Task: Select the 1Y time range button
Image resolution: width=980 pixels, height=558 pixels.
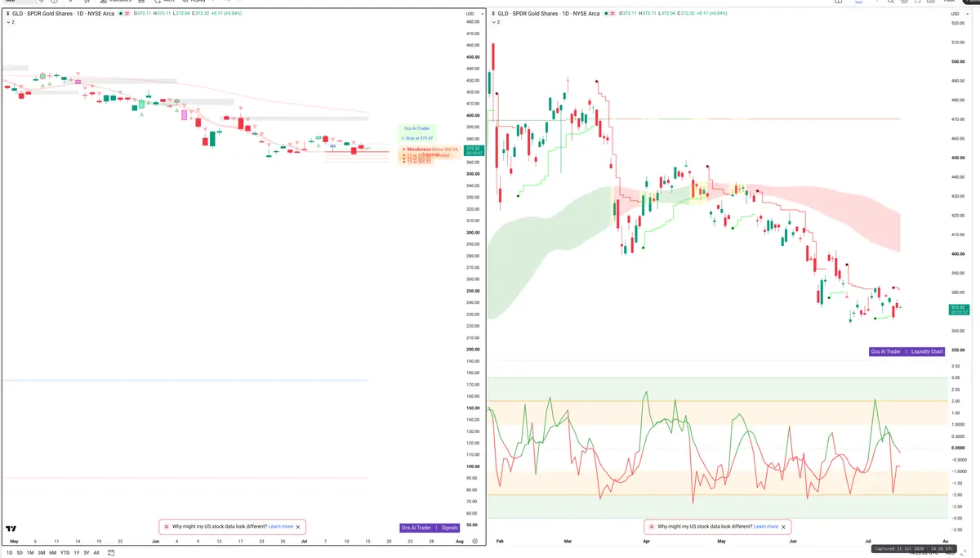Action: (x=77, y=553)
